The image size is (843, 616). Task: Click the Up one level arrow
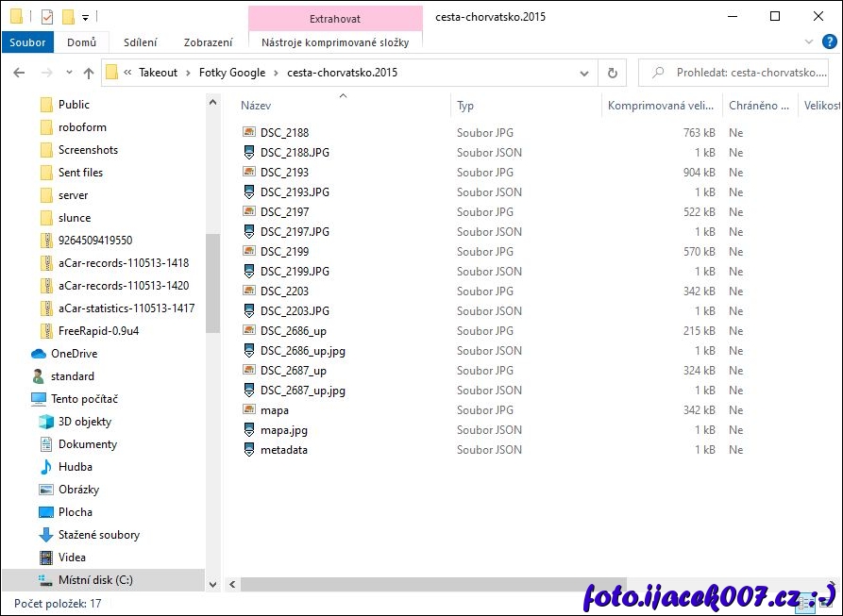pyautogui.click(x=89, y=73)
